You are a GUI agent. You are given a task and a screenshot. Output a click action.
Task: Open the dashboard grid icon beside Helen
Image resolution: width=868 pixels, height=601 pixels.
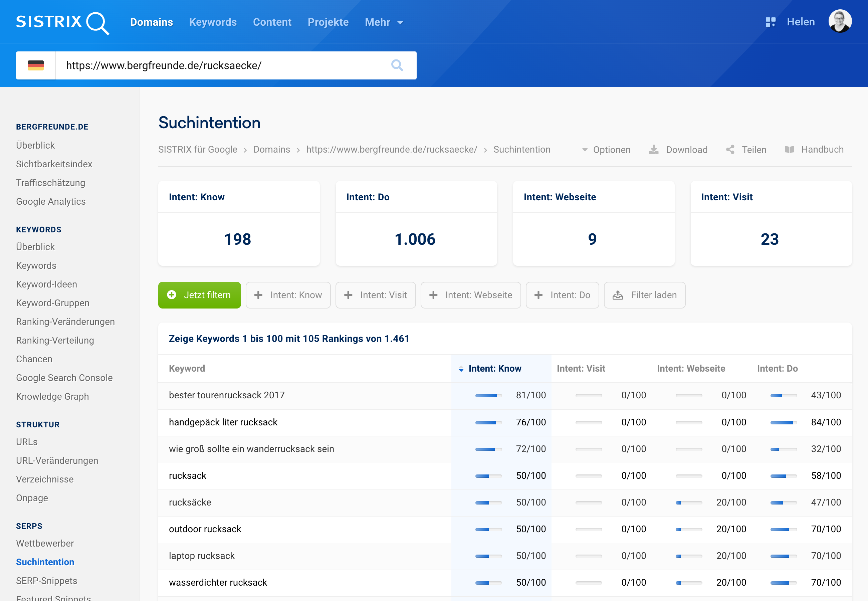(x=771, y=22)
